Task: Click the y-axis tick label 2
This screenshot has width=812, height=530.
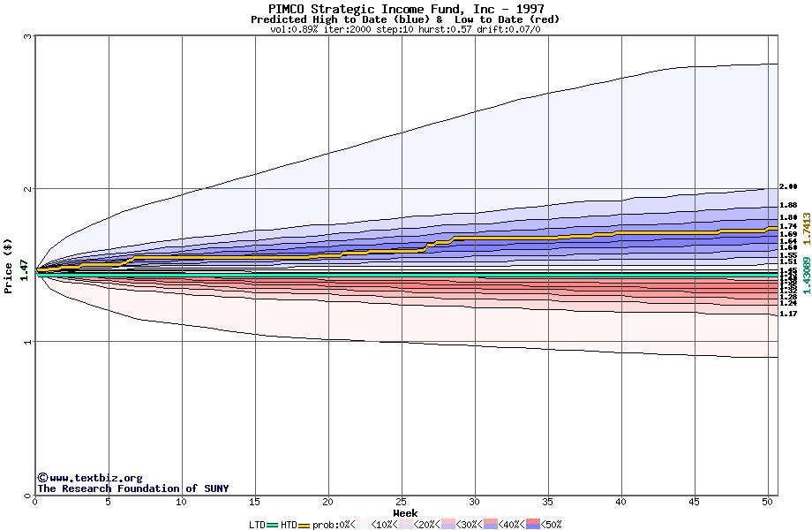Action: coord(28,188)
